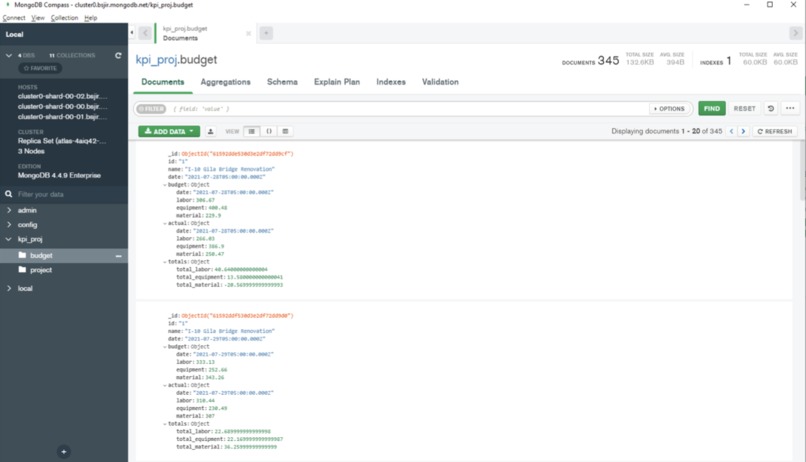This screenshot has width=806, height=462.
Task: Drop the budget collection minus icon
Action: (119, 256)
